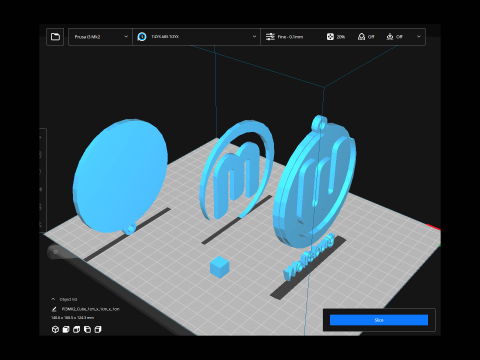The width and height of the screenshot is (480, 360).
Task: Open file using the folder icon
Action: click(55, 37)
